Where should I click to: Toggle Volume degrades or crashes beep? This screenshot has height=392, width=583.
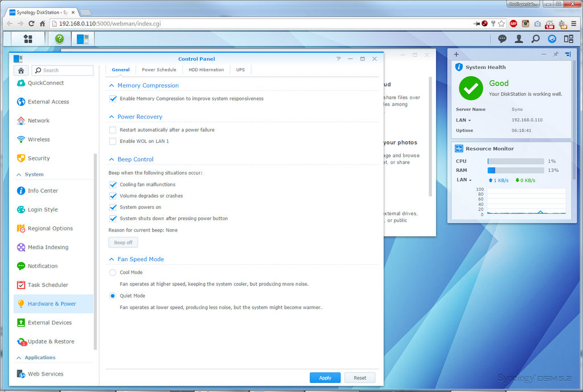point(113,196)
